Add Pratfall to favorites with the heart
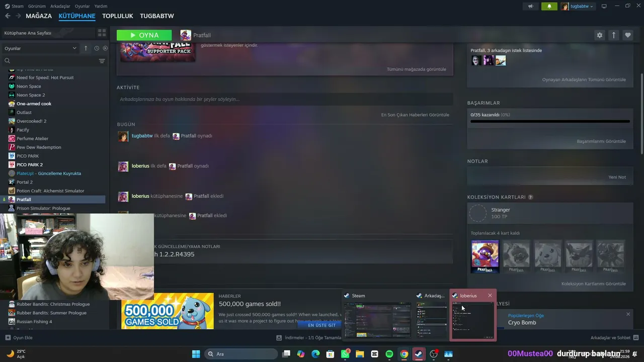This screenshot has height=362, width=644. (x=627, y=35)
